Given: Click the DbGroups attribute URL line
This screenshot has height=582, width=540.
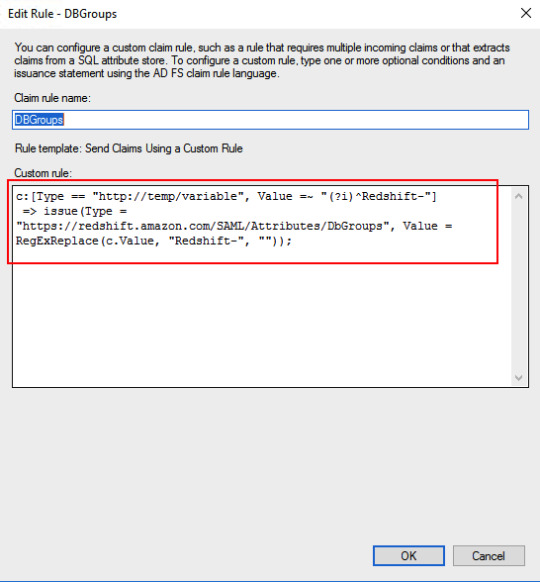Looking at the screenshot, I should [x=234, y=226].
